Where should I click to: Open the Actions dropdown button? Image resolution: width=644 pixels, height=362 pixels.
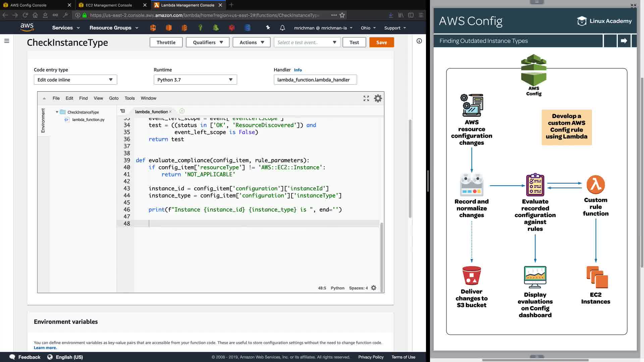point(252,42)
